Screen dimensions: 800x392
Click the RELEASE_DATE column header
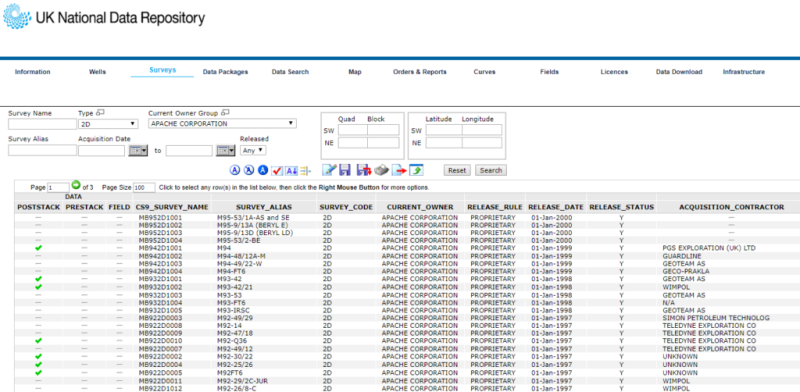coord(556,207)
